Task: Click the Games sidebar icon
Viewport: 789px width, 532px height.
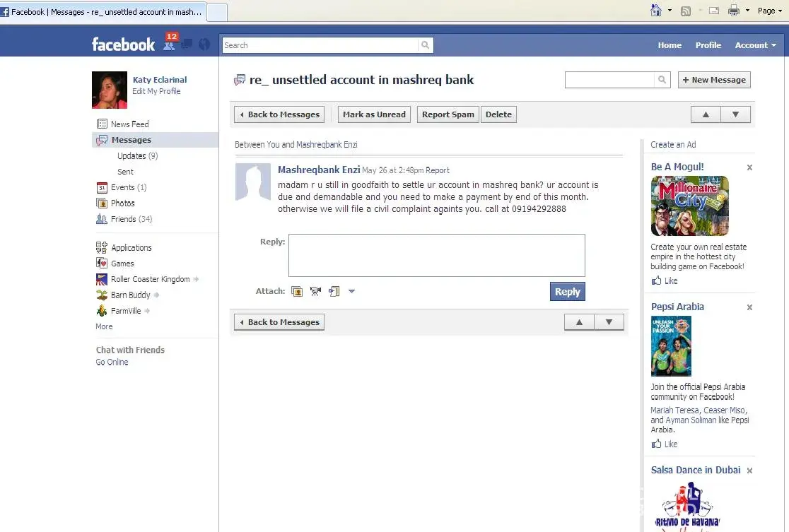Action: point(102,263)
